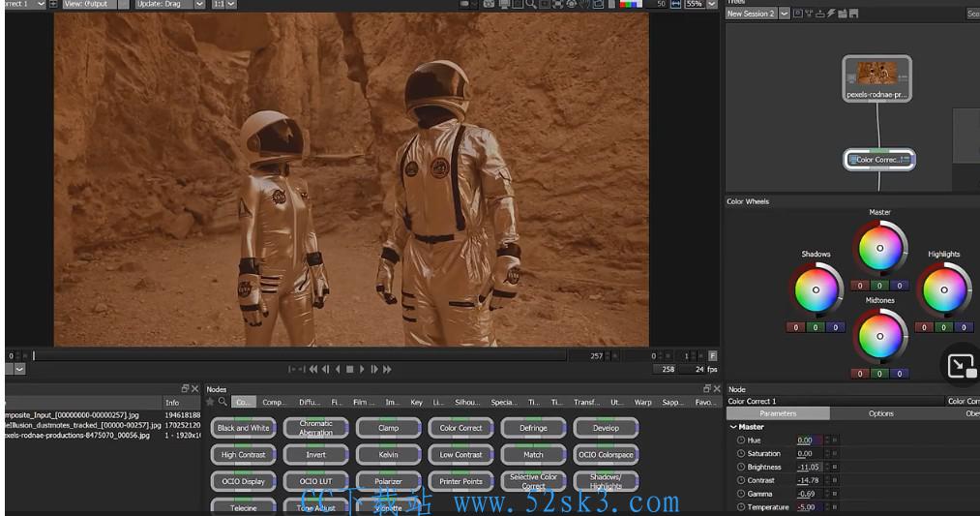980x516 pixels.
Task: Click the RGB color channels icon in viewer toolbar
Action: coord(631,4)
